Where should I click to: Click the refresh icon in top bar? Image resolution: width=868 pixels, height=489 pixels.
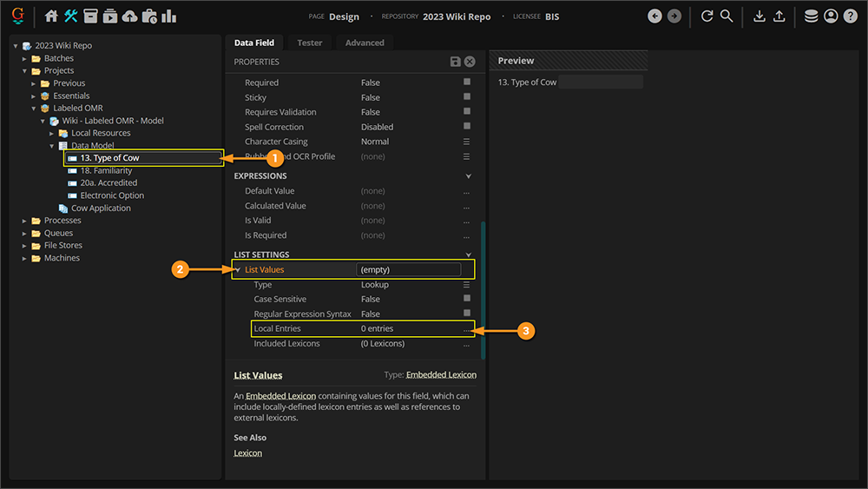[707, 16]
